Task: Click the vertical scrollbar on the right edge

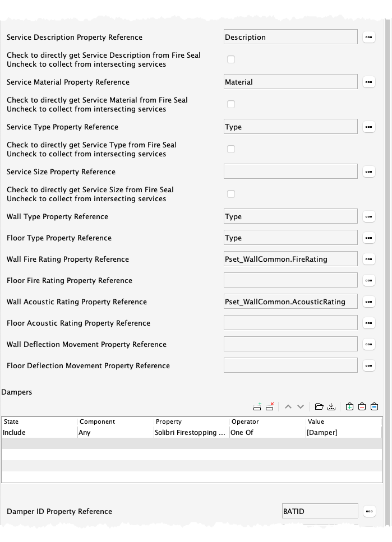Action: [x=388, y=273]
